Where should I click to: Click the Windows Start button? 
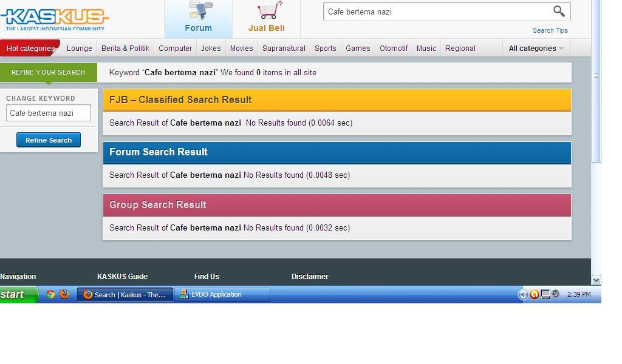click(x=18, y=294)
